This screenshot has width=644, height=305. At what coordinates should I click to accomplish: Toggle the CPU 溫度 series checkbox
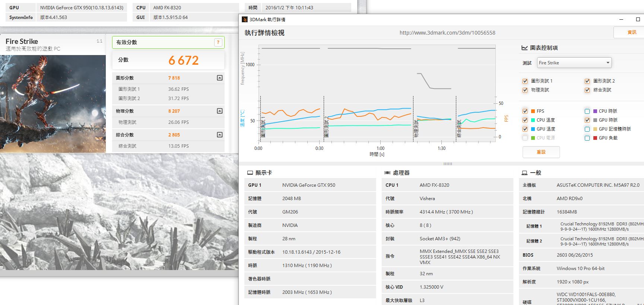(525, 120)
